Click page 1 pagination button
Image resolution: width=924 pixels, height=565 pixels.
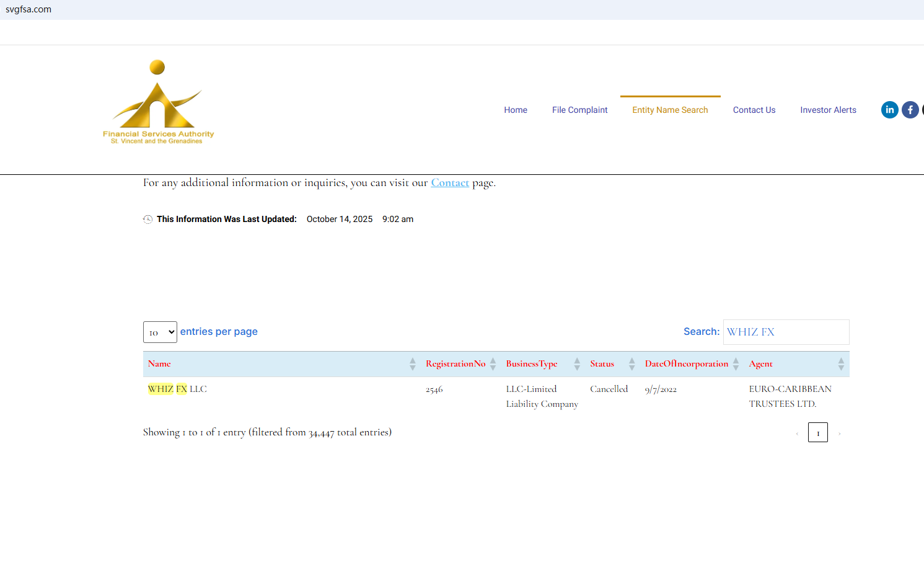817,433
